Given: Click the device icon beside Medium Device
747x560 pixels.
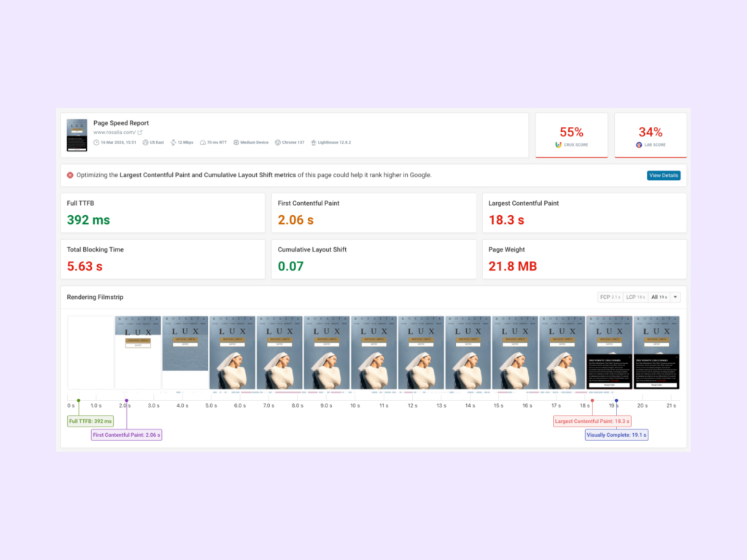Looking at the screenshot, I should coord(236,142).
